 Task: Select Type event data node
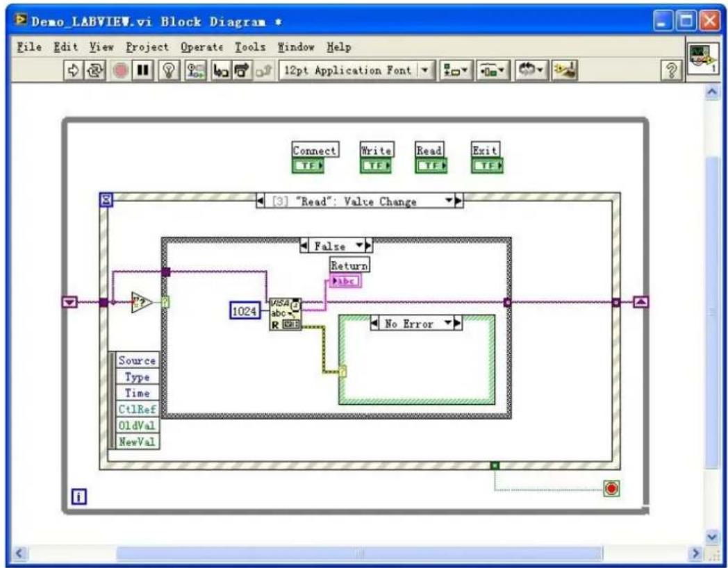tap(136, 377)
